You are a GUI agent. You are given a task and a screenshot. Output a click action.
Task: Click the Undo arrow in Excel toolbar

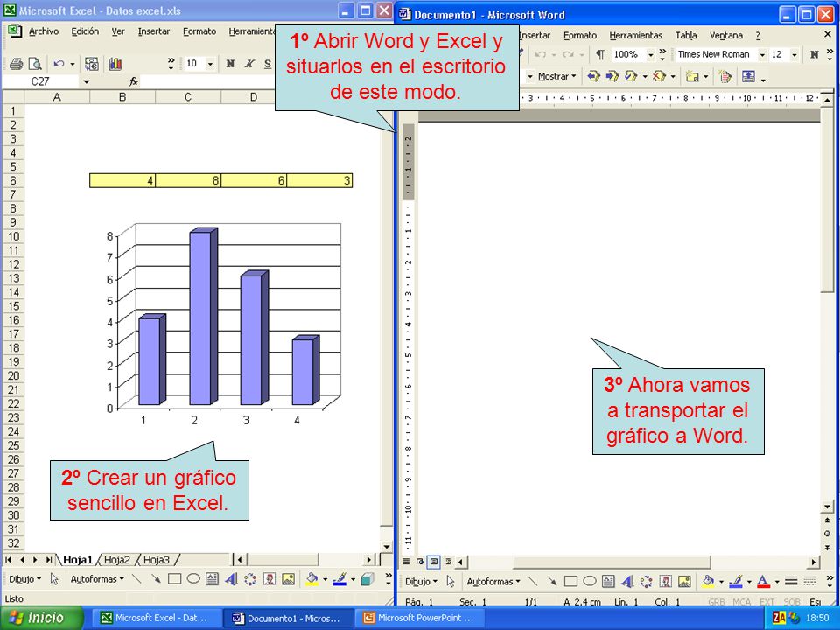tap(59, 64)
